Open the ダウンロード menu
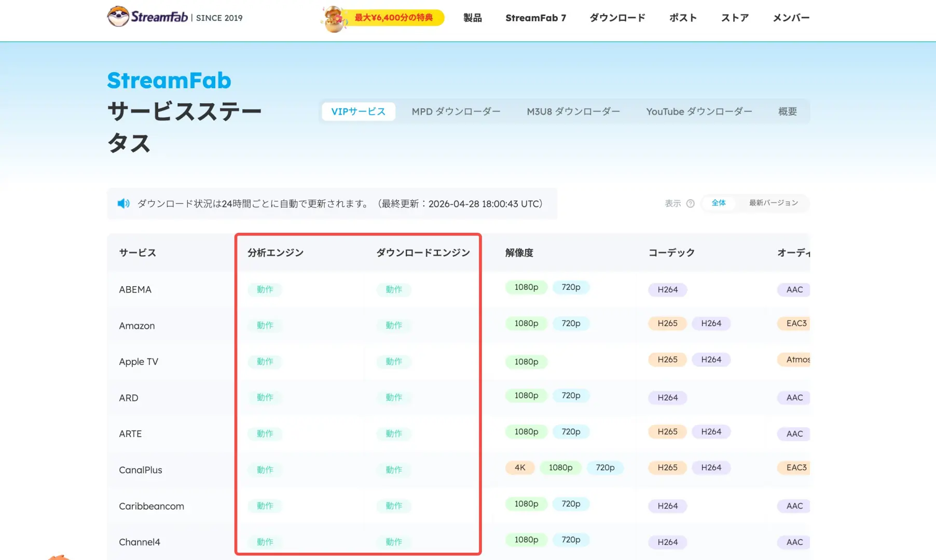936x560 pixels. tap(617, 18)
